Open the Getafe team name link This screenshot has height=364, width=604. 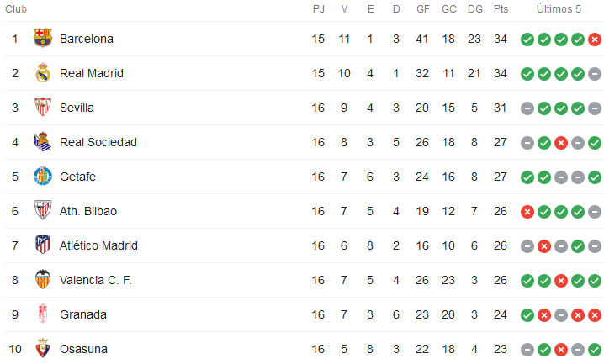point(77,177)
